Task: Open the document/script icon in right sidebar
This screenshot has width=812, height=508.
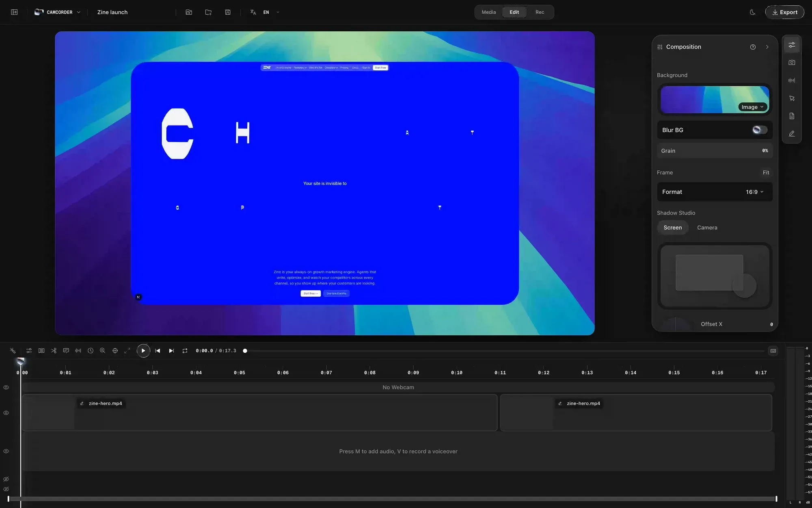Action: [x=792, y=116]
